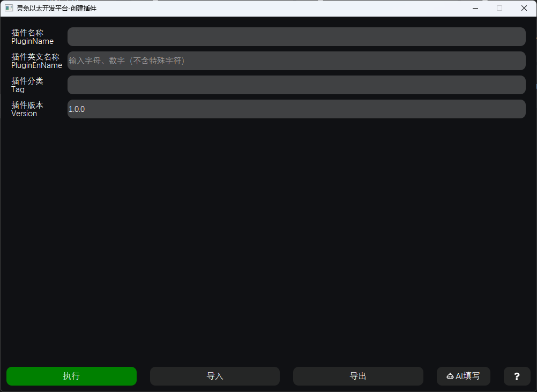This screenshot has width=537, height=392.
Task: Click the 插件名称 PluginName label
Action: (32, 37)
